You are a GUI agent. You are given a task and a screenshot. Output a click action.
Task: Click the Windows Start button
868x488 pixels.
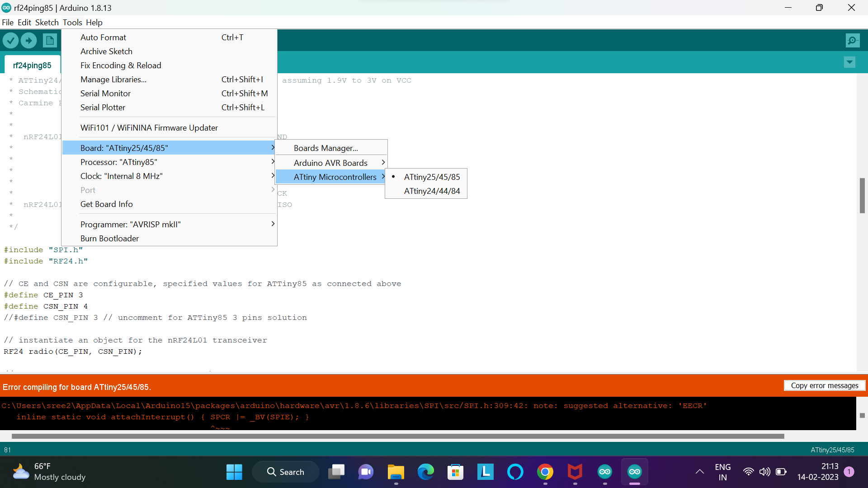click(x=234, y=472)
